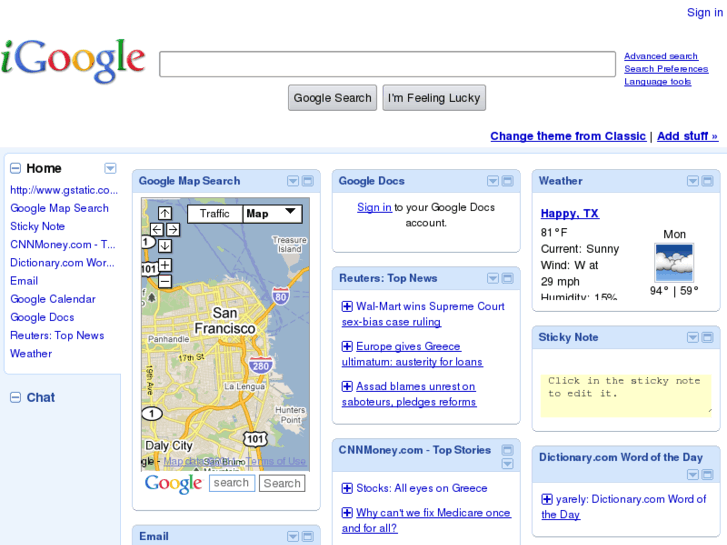
Task: Open the Dictionary.com gadget menu
Action: pos(693,474)
